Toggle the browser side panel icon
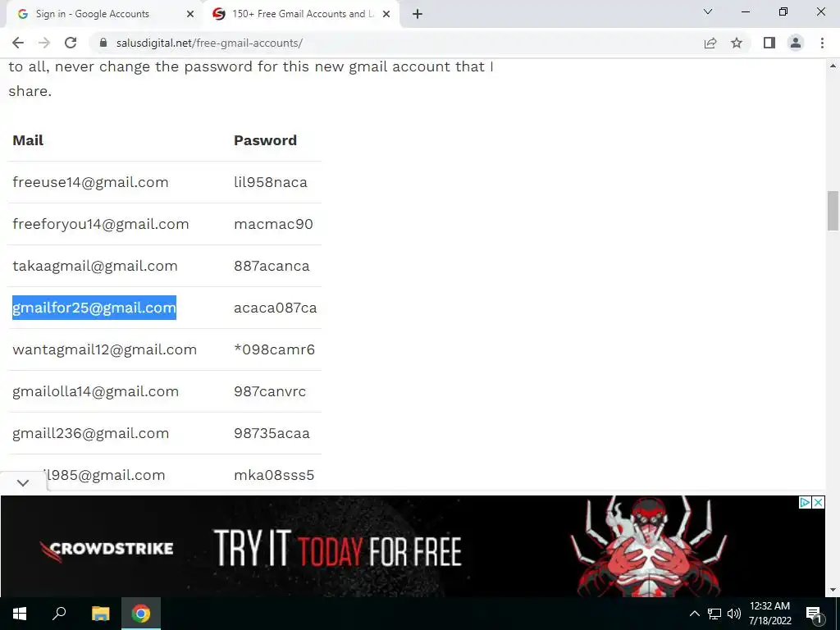 pyautogui.click(x=769, y=43)
